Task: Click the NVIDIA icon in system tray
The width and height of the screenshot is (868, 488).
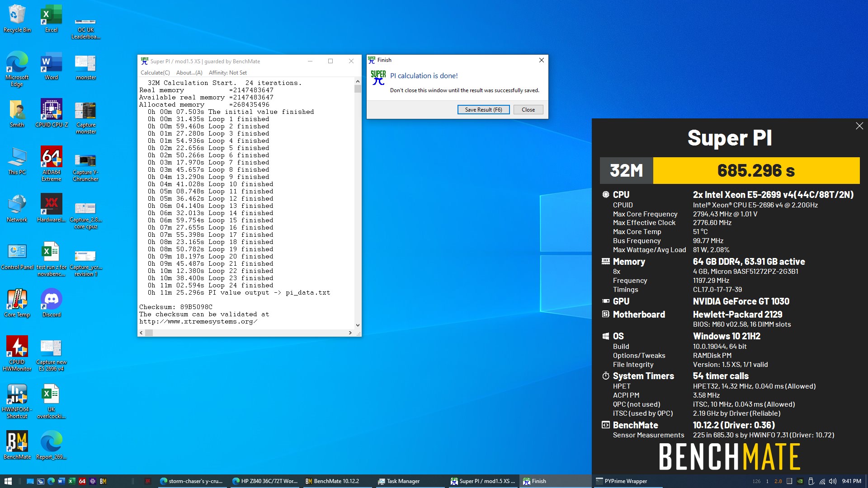Action: [800, 481]
